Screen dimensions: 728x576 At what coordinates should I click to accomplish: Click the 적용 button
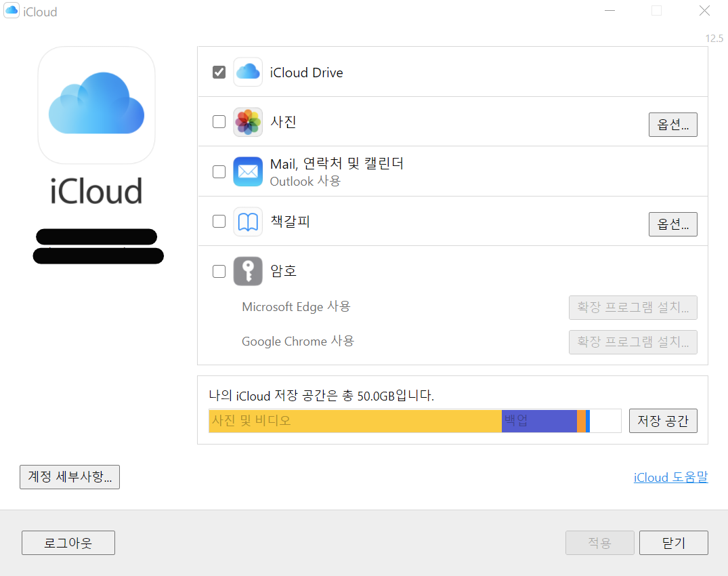click(x=600, y=543)
